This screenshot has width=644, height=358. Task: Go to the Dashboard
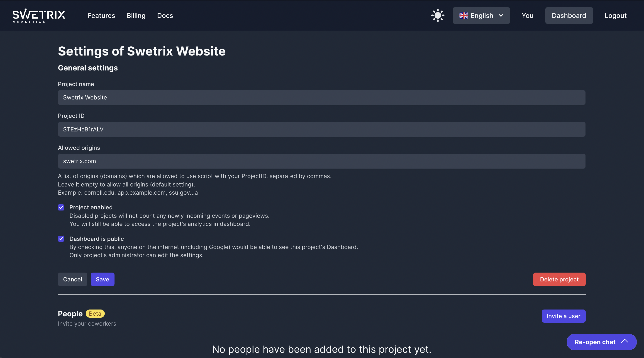pyautogui.click(x=569, y=15)
